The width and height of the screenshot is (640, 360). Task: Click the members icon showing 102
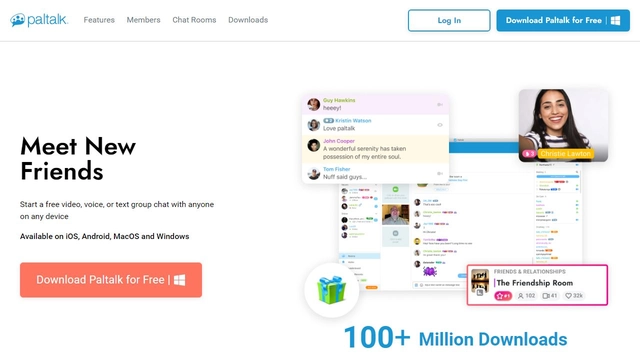tap(520, 296)
